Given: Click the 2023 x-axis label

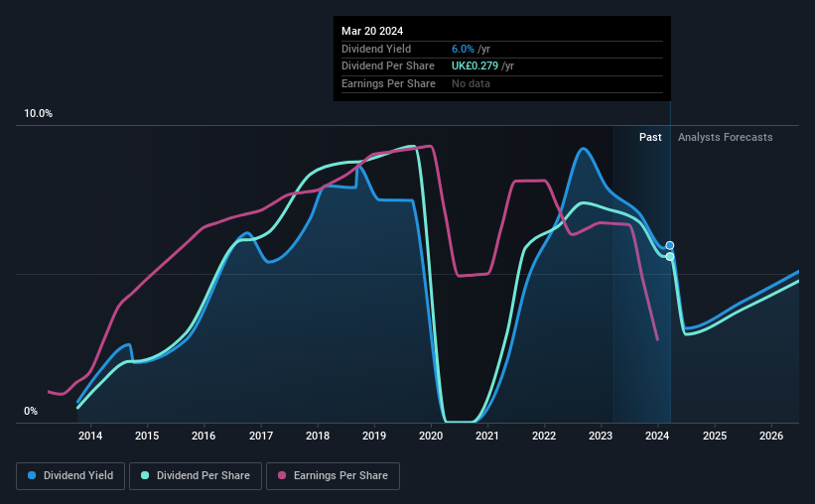Looking at the screenshot, I should [x=601, y=436].
